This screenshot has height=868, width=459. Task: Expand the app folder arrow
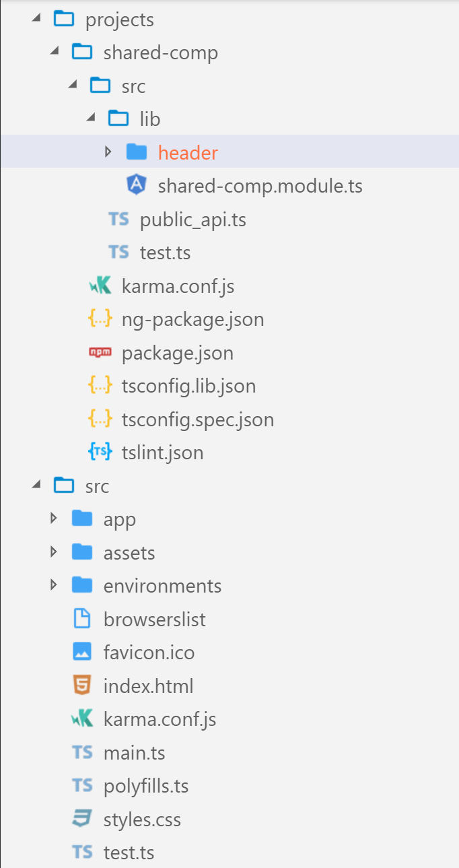[x=54, y=519]
